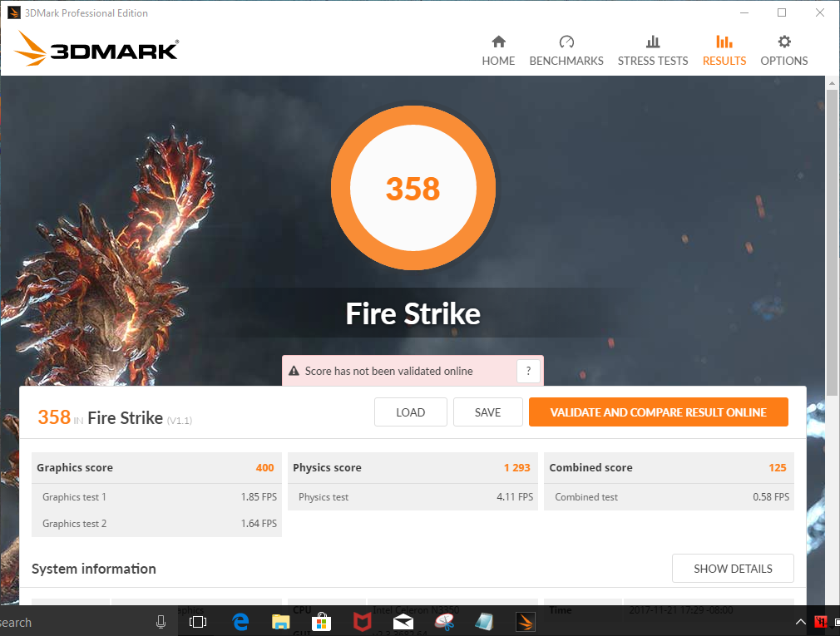Open the notepad-like app in taskbar

pyautogui.click(x=484, y=622)
